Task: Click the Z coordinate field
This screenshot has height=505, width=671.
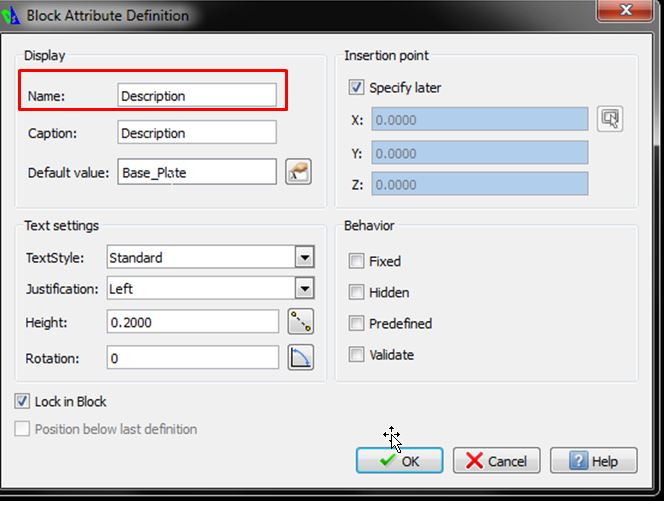Action: (x=480, y=184)
